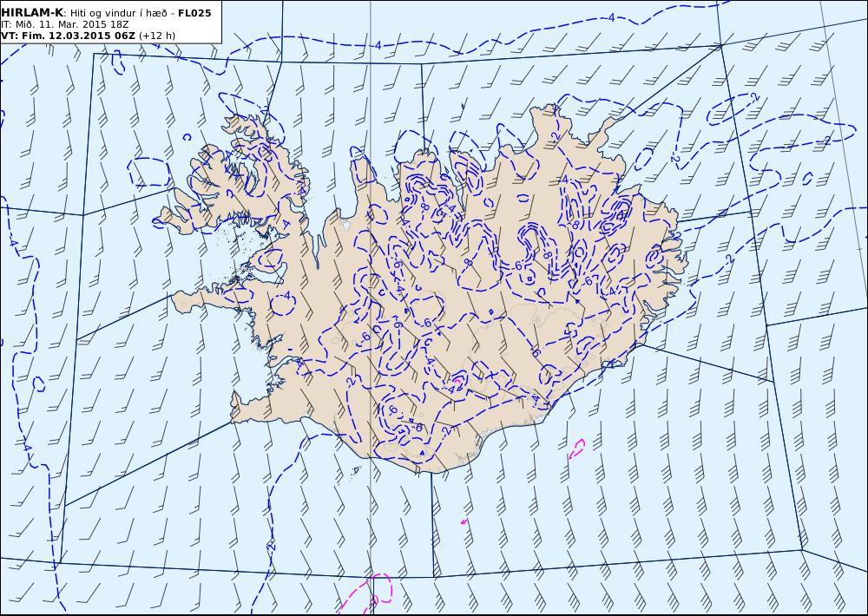The width and height of the screenshot is (868, 616).
Task: Click the (+12 h) forecast offset text
Action: (x=156, y=36)
